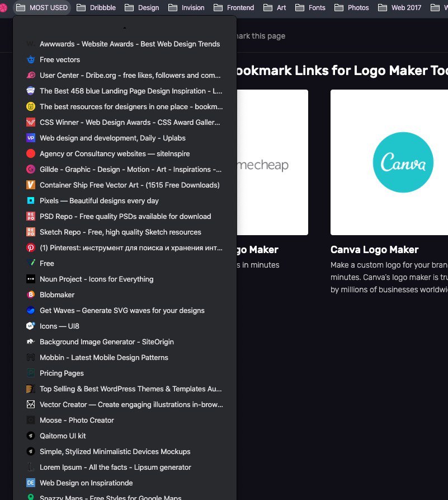448x500 pixels.
Task: Click the Uplabs purple favicon
Action: tap(31, 138)
